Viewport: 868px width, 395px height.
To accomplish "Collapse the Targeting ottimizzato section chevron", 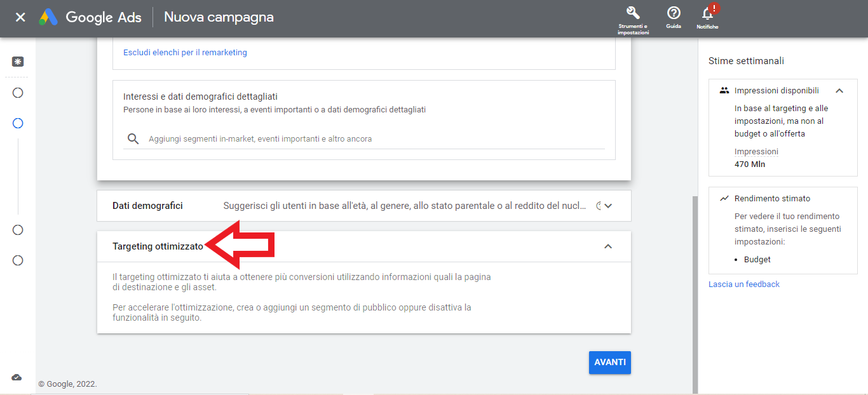I will point(608,246).
